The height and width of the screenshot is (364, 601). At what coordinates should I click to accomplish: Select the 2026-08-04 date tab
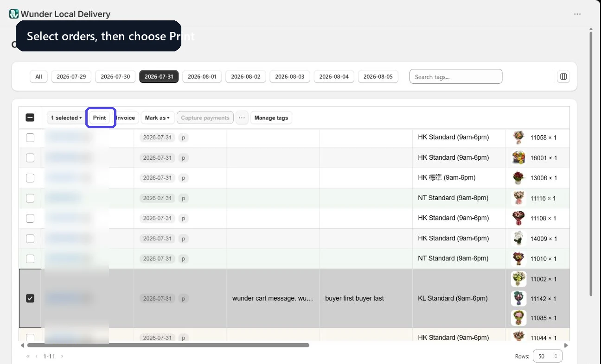(x=334, y=76)
